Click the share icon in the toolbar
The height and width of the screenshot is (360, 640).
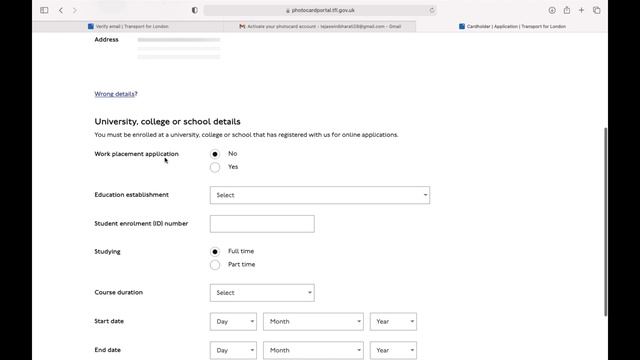coord(567,10)
